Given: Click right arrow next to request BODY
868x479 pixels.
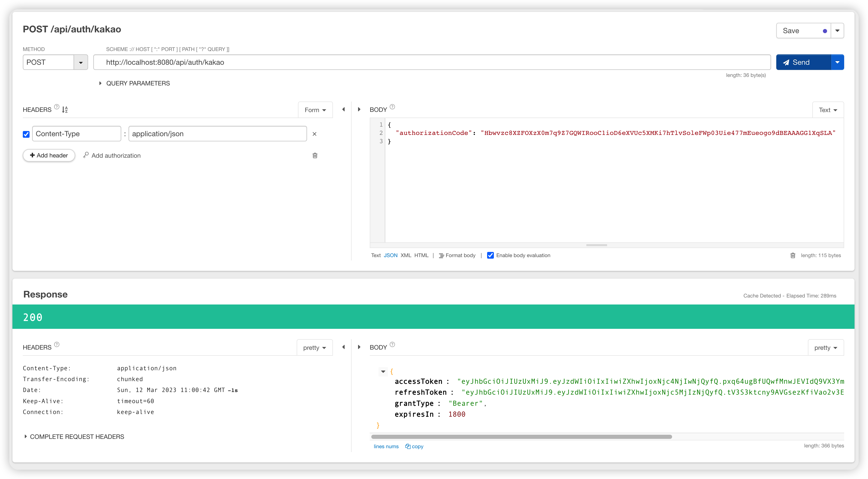Looking at the screenshot, I should [359, 110].
